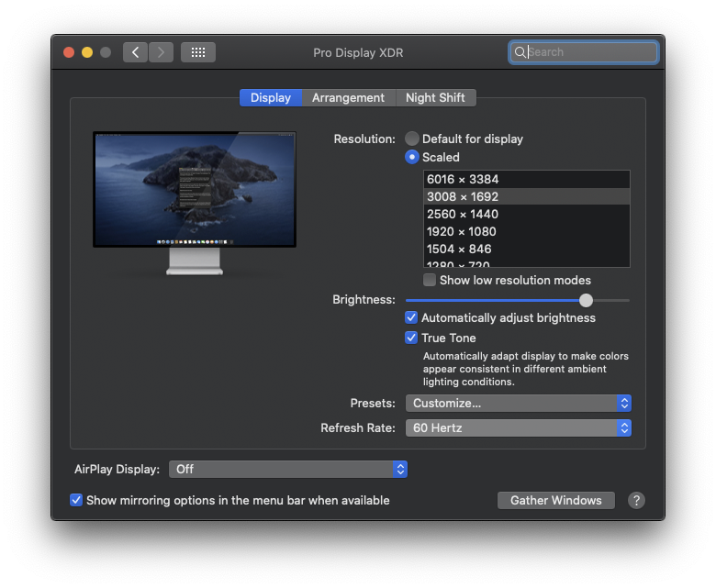Viewport: 716px width, 588px height.
Task: Show all preferences grid icon
Action: click(x=197, y=52)
